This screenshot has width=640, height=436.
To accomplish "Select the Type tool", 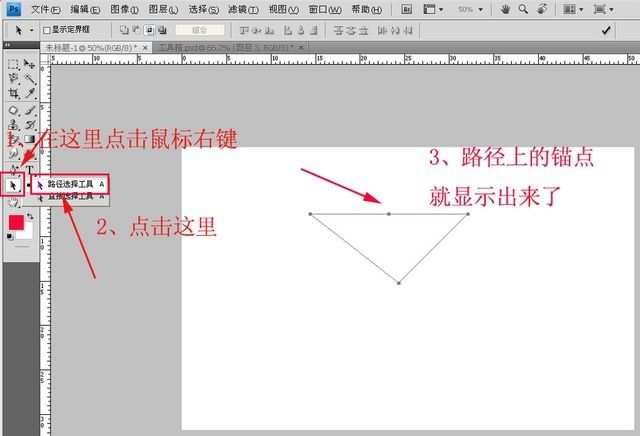I will 29,169.
